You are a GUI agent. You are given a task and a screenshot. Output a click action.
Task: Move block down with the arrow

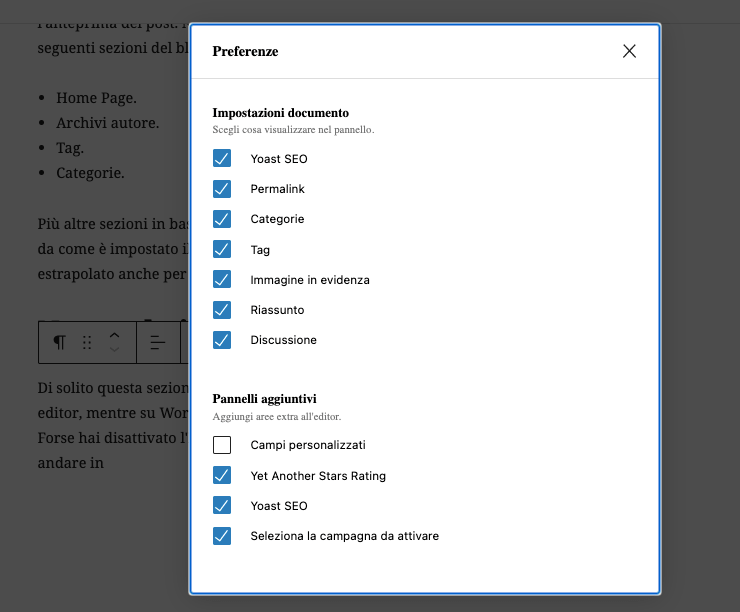click(x=114, y=349)
